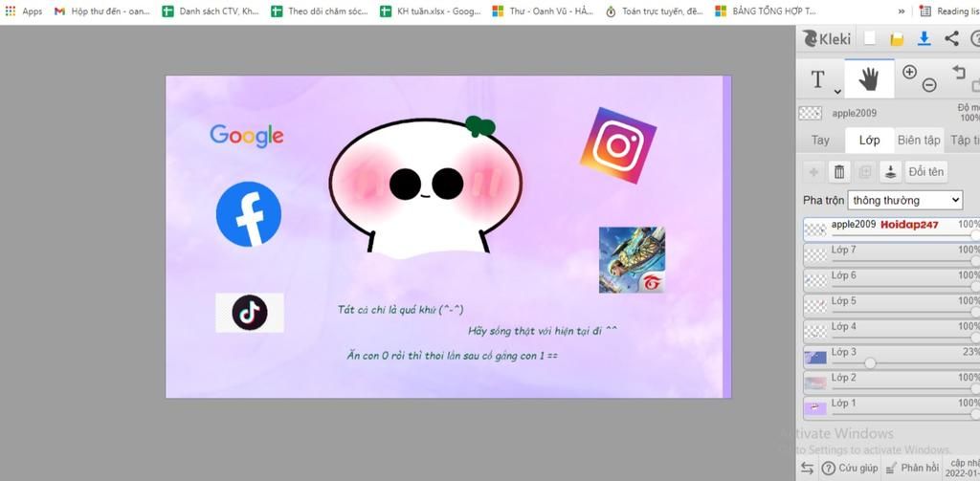Viewport: 980px width, 481px height.
Task: Show more bookmarks with double chevron
Action: 902,11
